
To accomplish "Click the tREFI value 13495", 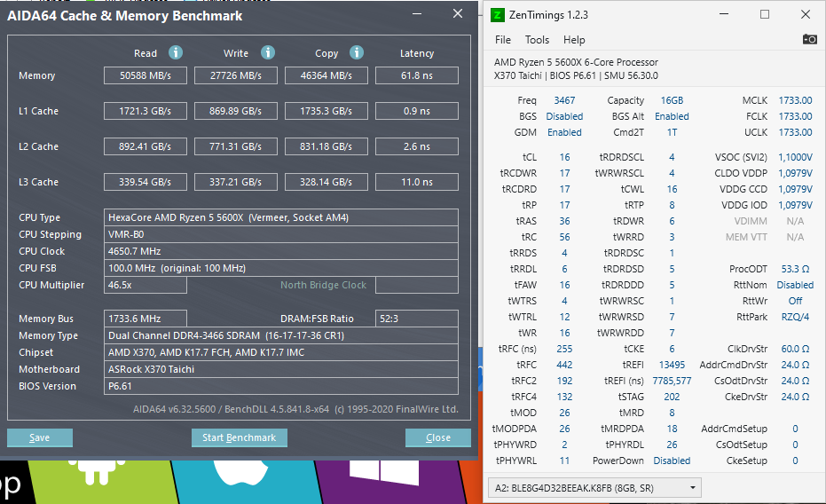I will click(x=672, y=365).
